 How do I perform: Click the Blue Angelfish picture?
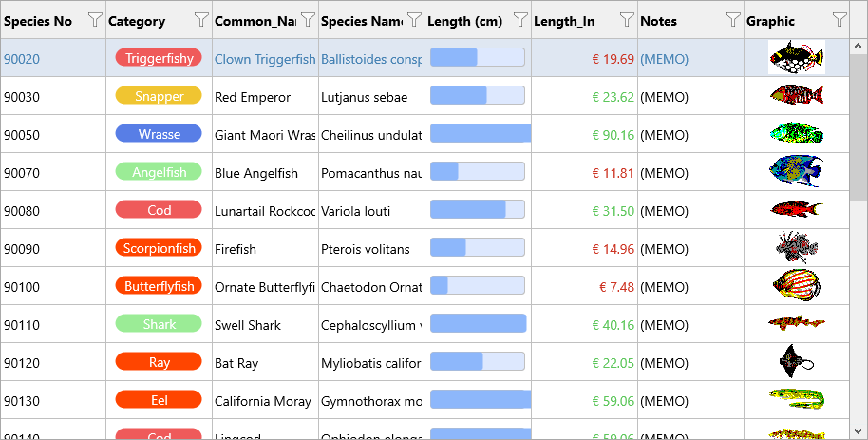[797, 171]
